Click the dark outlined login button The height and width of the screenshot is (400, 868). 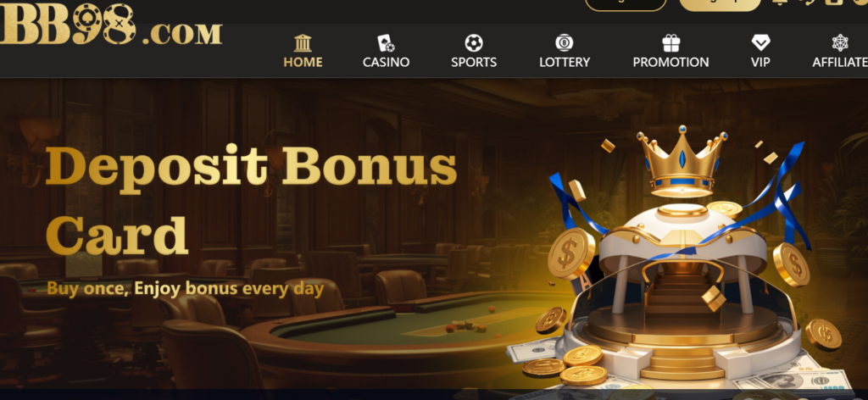click(x=626, y=4)
